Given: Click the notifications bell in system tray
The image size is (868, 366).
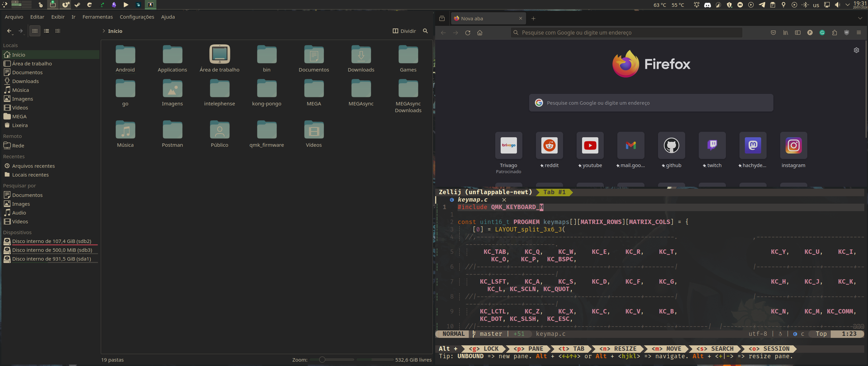Looking at the screenshot, I should tap(697, 5).
